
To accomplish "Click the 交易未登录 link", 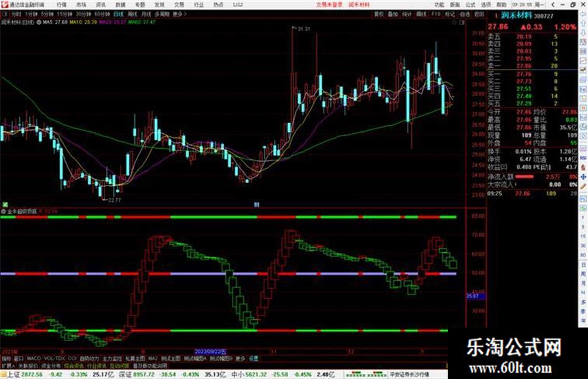I will pos(329,4).
